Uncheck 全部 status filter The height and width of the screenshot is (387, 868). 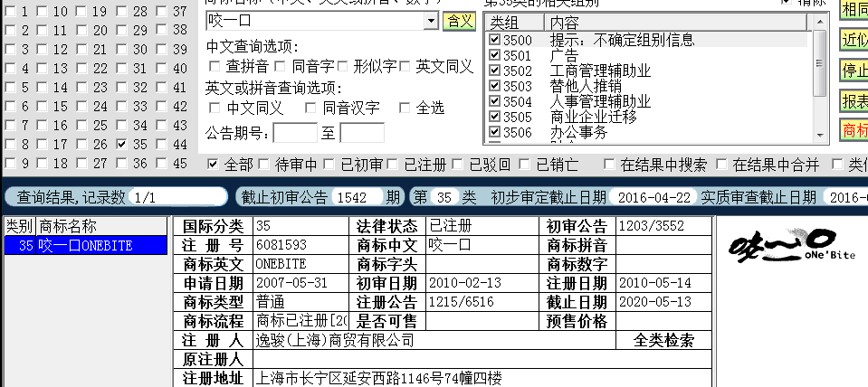213,165
